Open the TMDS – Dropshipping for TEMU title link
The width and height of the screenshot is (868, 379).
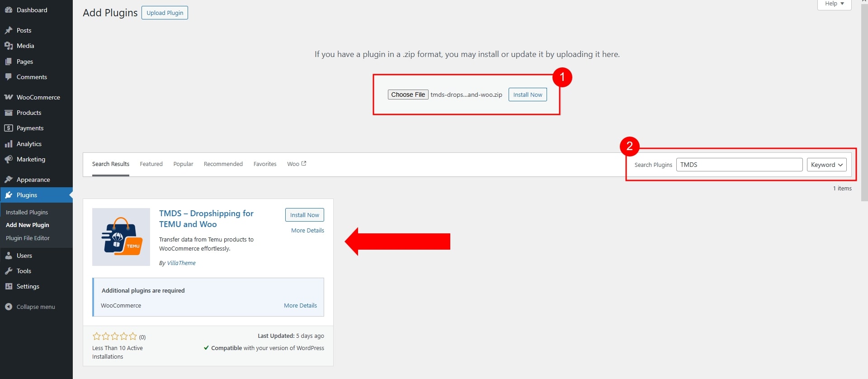[x=206, y=219]
